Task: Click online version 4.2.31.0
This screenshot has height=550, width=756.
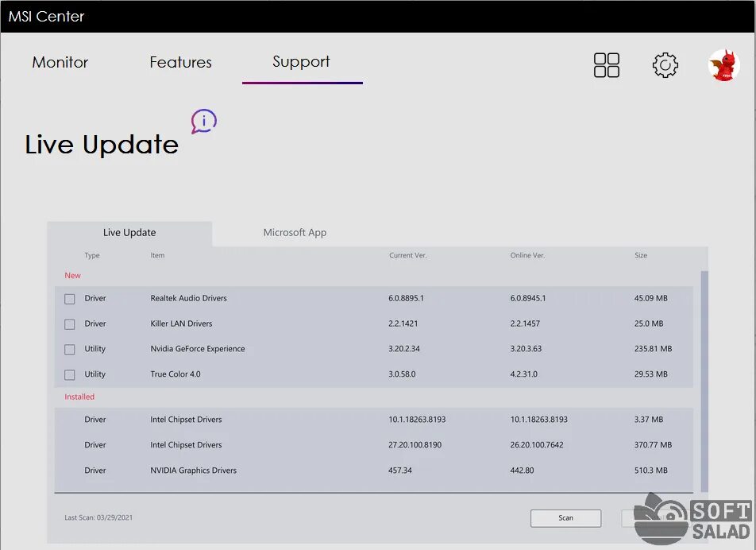Action: pos(523,374)
